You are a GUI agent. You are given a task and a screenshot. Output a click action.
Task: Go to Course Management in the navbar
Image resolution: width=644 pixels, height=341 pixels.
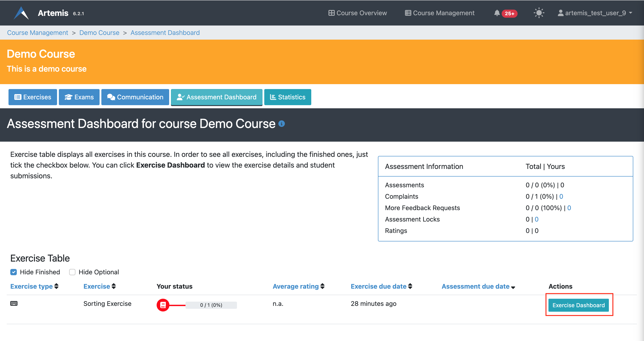pos(439,13)
